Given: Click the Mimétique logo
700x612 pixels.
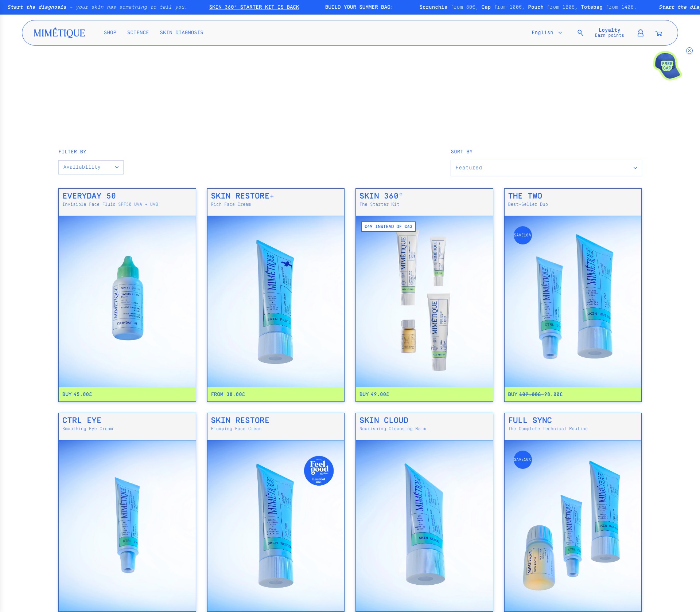Looking at the screenshot, I should coord(59,33).
